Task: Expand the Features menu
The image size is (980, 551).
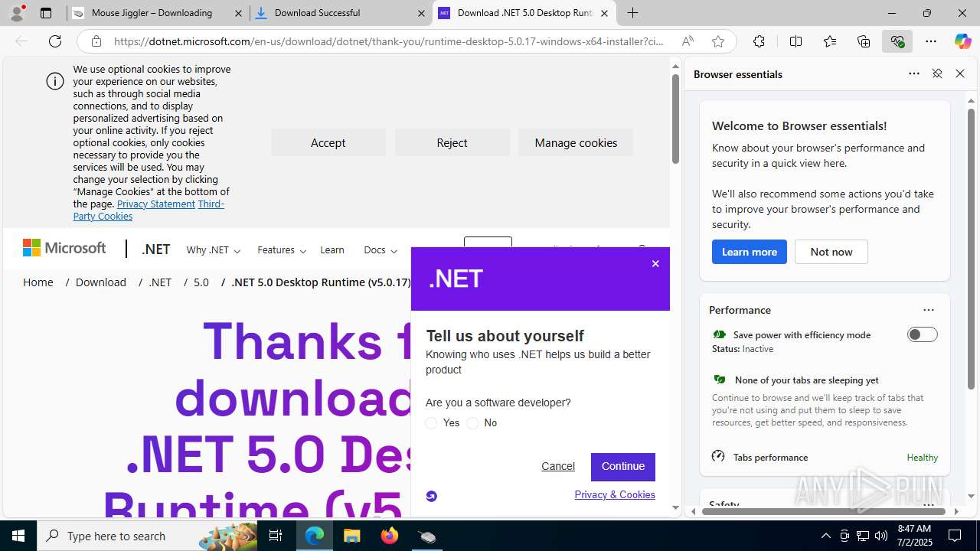Action: click(282, 250)
